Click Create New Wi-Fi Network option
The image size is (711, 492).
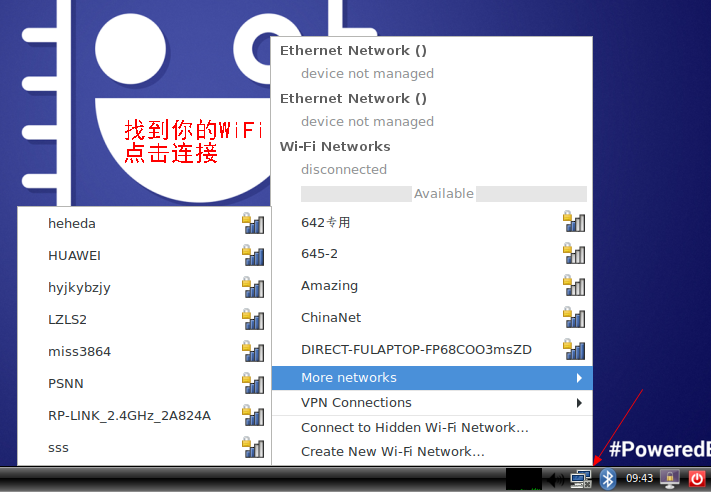[432, 452]
